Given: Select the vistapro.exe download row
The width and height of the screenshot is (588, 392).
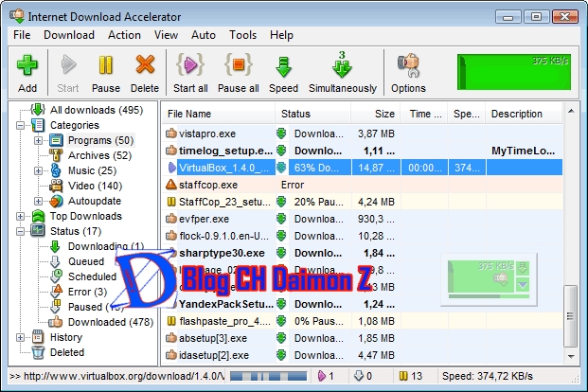Looking at the screenshot, I should pos(363,134).
